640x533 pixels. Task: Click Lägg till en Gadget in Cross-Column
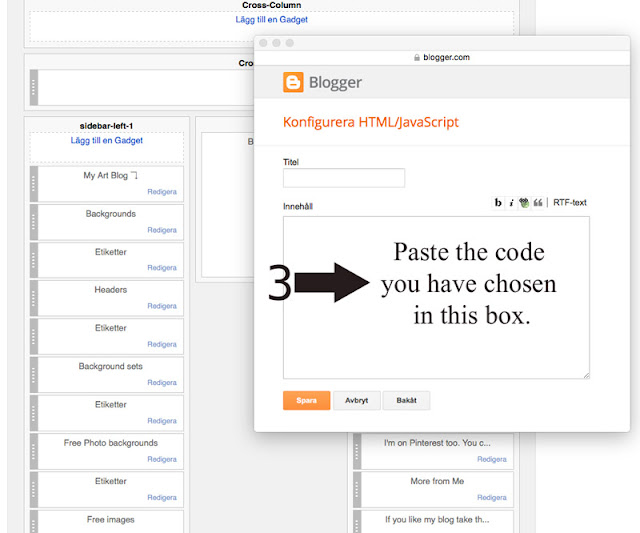pyautogui.click(x=271, y=20)
